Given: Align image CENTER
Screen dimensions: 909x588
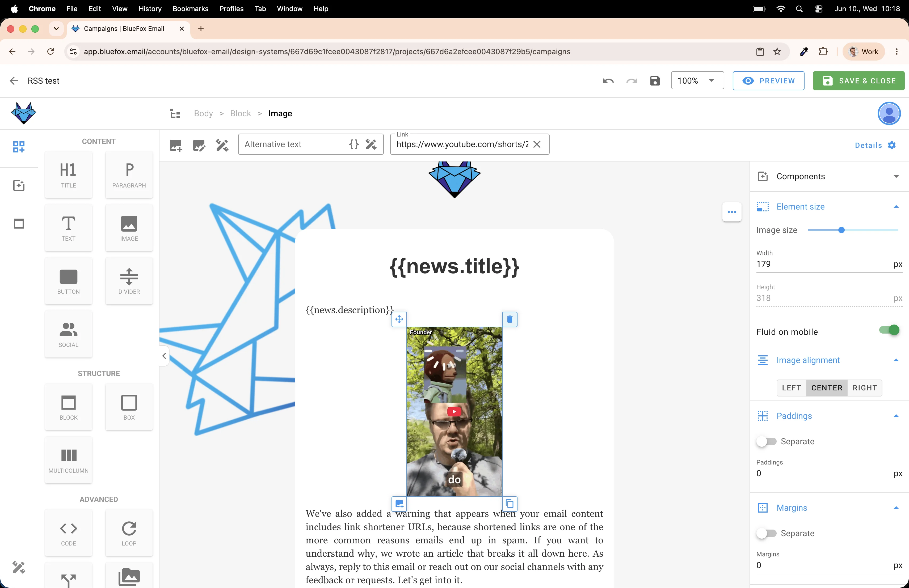Looking at the screenshot, I should pos(827,388).
